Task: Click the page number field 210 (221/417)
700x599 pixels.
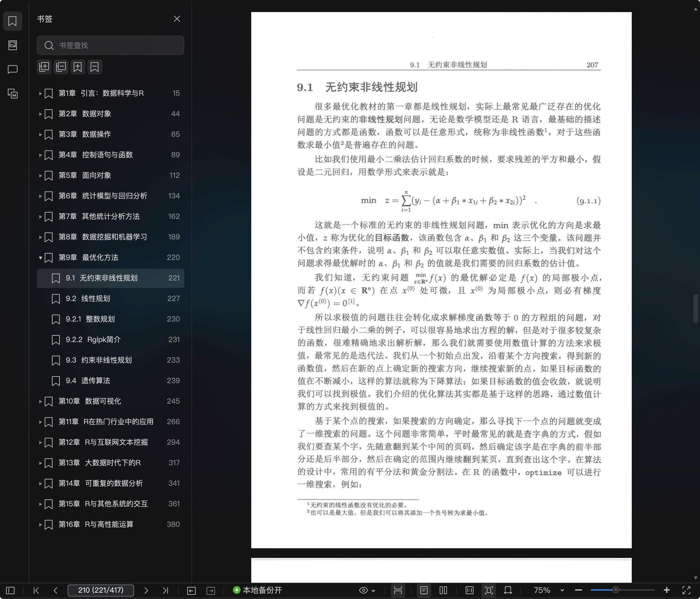Action: tap(101, 591)
